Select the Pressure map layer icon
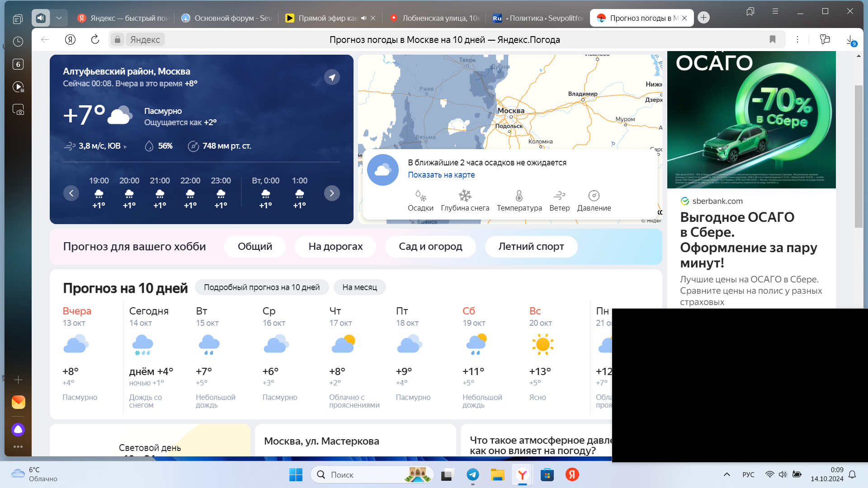868x488 pixels. click(594, 196)
